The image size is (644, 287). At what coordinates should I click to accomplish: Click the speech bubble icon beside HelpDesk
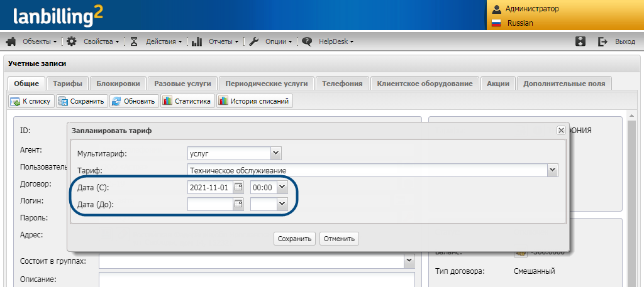(x=307, y=41)
